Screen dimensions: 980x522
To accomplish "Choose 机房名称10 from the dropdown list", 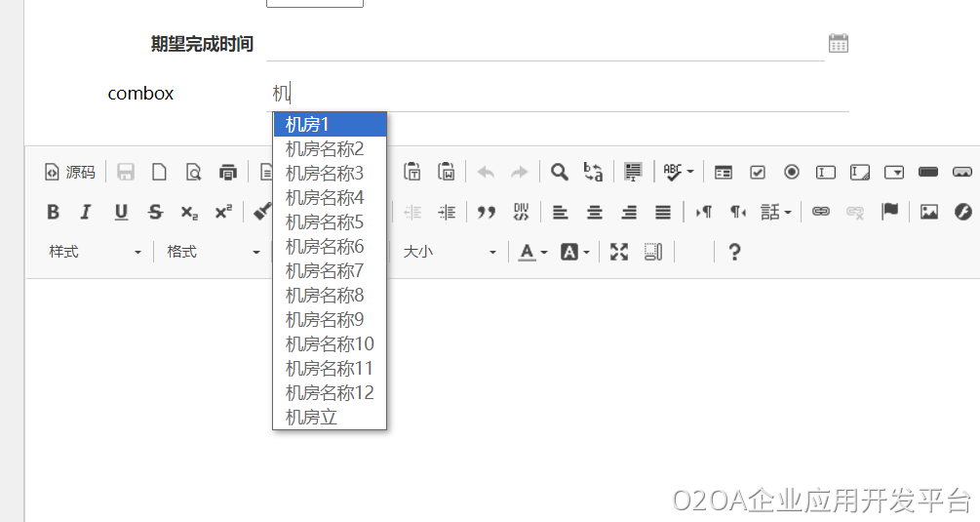I will coord(329,343).
